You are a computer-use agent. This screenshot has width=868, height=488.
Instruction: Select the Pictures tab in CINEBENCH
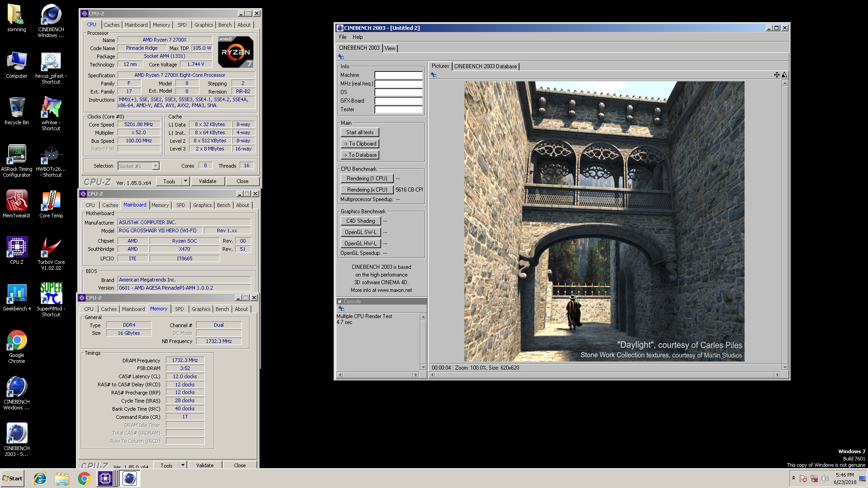440,66
